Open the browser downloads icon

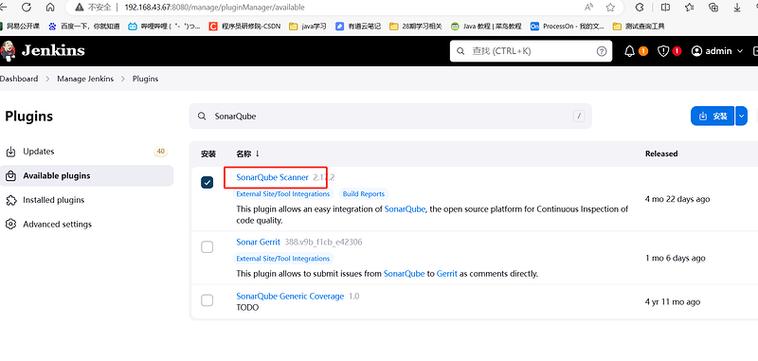[x=737, y=7]
